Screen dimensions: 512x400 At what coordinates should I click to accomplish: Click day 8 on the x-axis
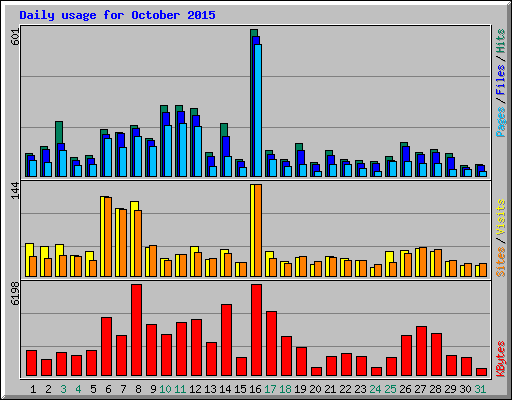138,389
